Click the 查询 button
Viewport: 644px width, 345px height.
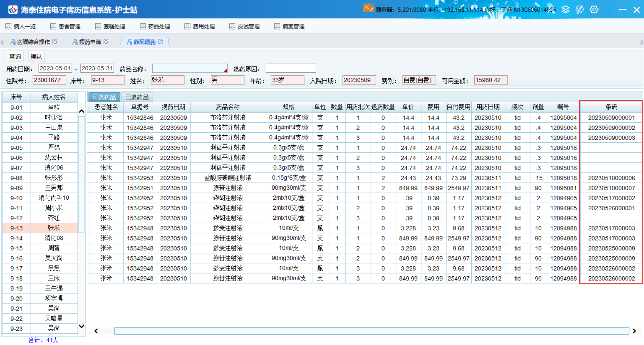(15, 57)
